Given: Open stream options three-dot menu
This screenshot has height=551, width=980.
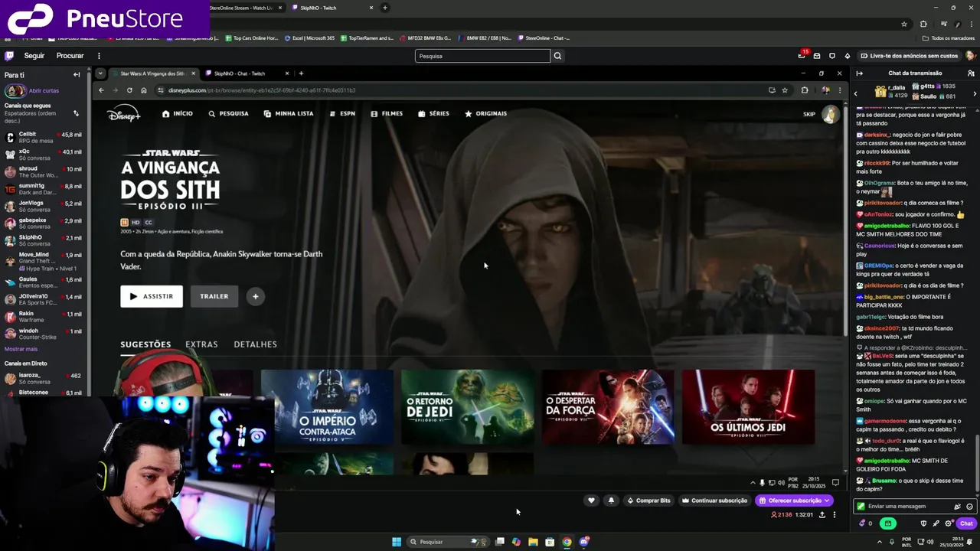Looking at the screenshot, I should (x=835, y=515).
